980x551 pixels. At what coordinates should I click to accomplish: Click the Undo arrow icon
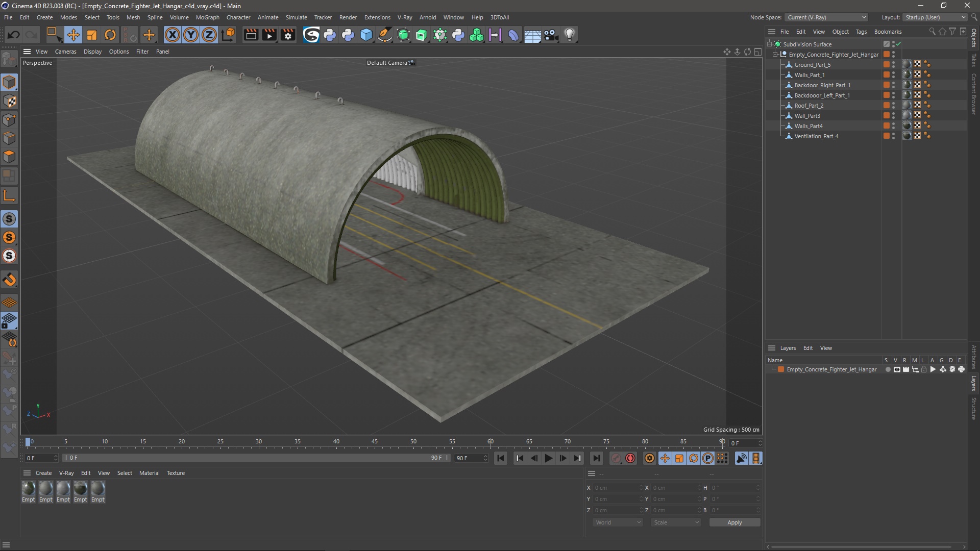pyautogui.click(x=14, y=35)
